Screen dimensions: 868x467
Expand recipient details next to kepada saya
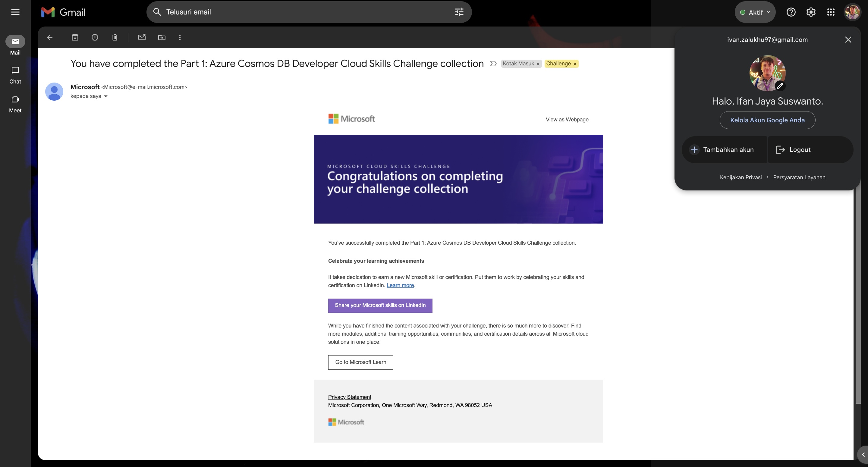[x=106, y=96]
